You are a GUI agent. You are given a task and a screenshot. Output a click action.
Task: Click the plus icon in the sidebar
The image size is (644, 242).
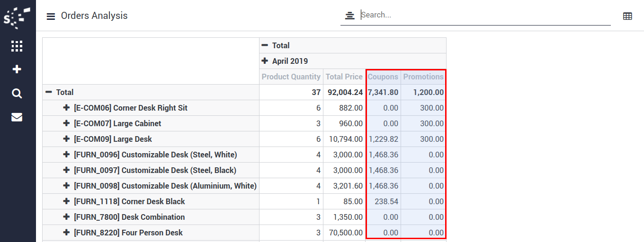point(17,69)
